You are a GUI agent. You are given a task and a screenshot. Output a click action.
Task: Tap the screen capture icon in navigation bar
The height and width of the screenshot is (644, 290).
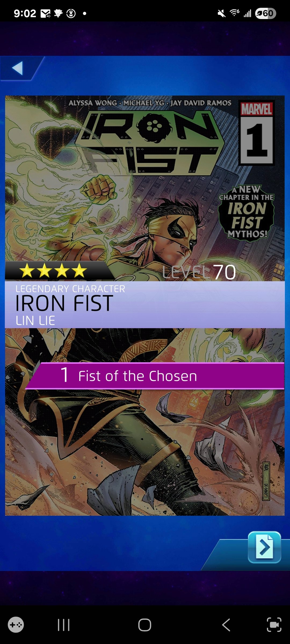[x=274, y=625]
